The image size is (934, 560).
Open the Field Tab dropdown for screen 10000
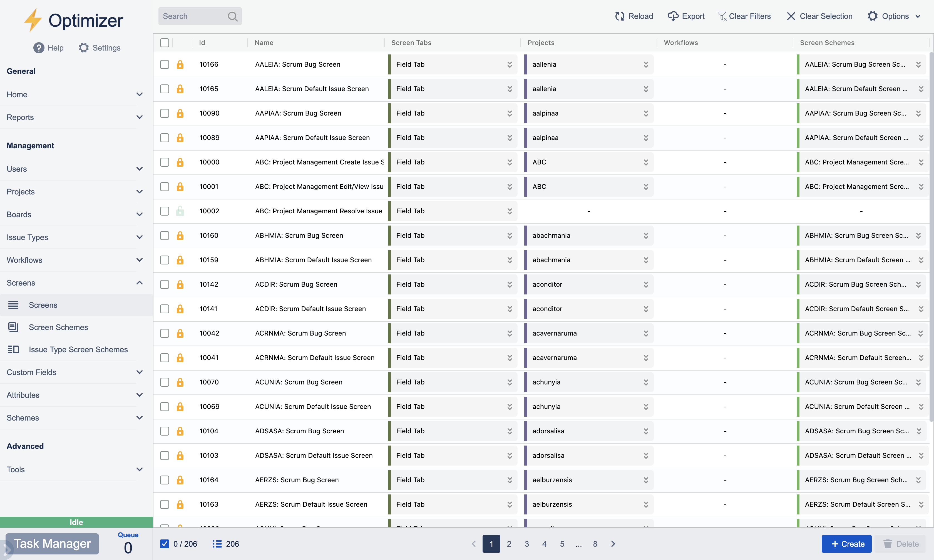pos(509,162)
